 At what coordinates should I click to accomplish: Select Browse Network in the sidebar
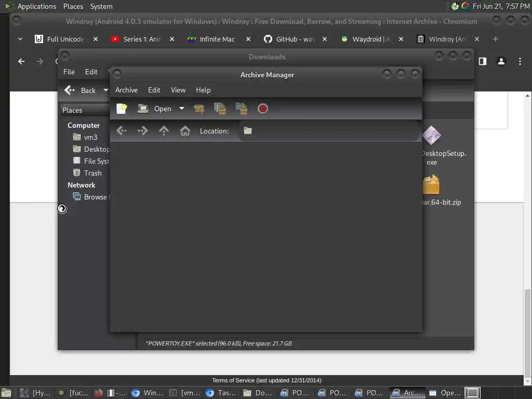[91, 197]
